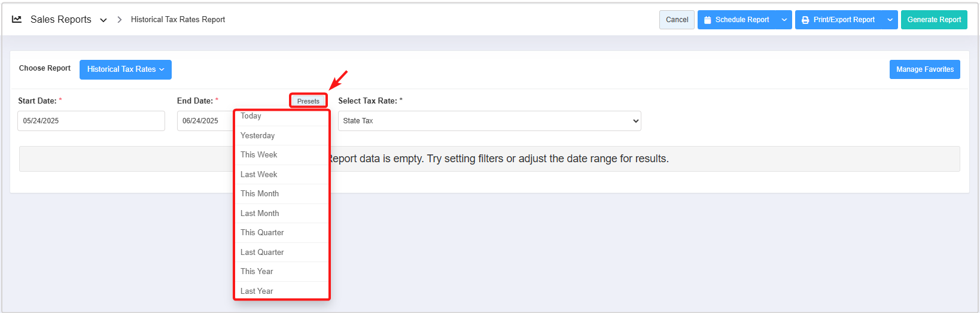This screenshot has height=313, width=980.
Task: Select the Today preset
Action: pos(251,117)
